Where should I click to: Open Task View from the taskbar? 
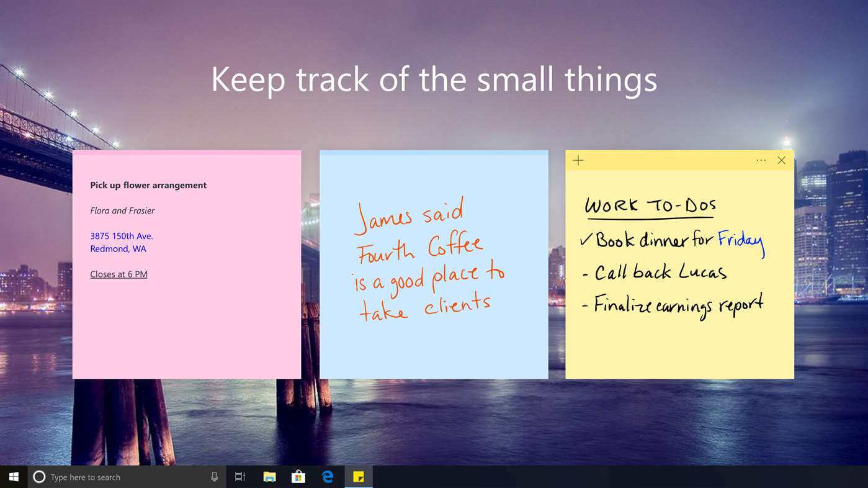point(239,476)
